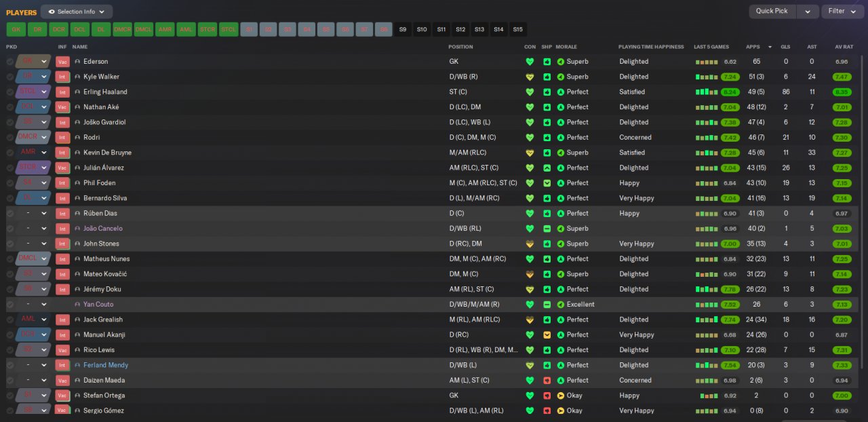This screenshot has height=422, width=868.
Task: Open the Selection Info dropdown
Action: (77, 12)
